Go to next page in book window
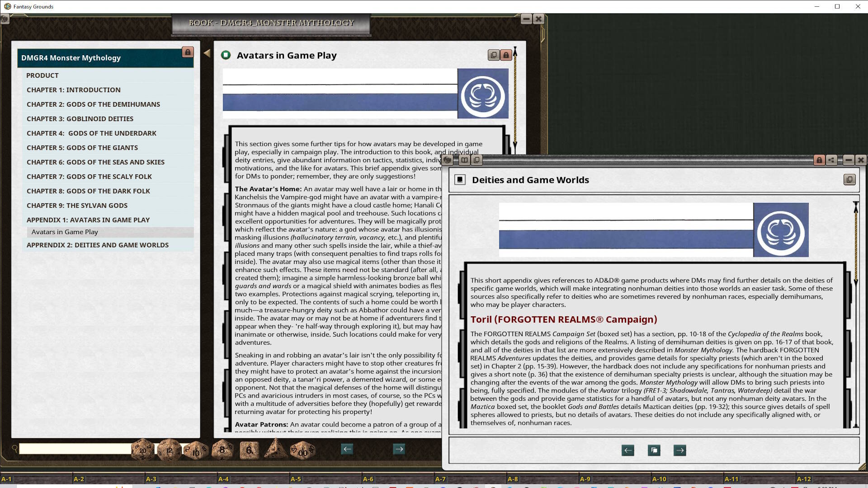Image resolution: width=868 pixels, height=488 pixels. point(399,449)
